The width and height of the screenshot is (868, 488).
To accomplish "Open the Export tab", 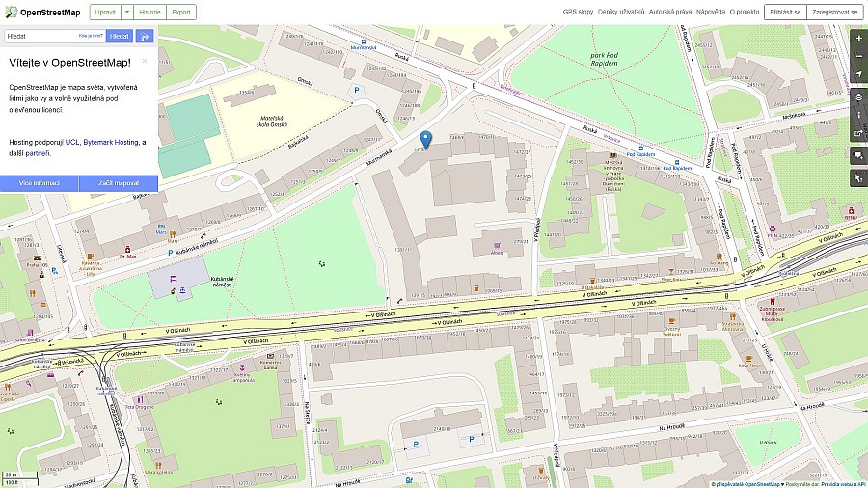I will [x=181, y=13].
